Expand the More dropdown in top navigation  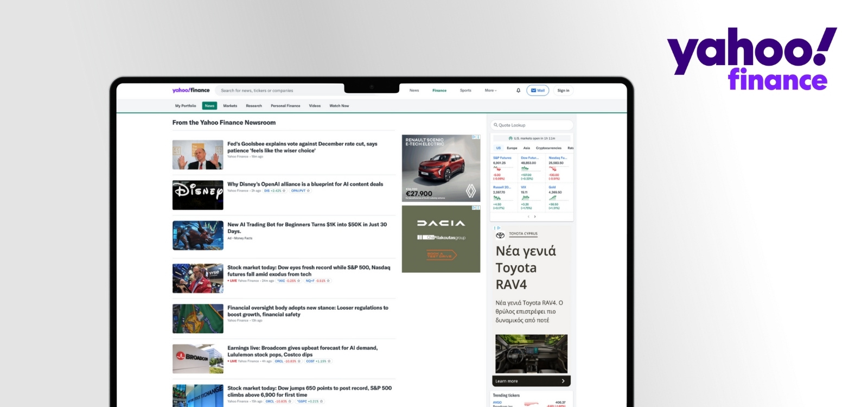[490, 91]
